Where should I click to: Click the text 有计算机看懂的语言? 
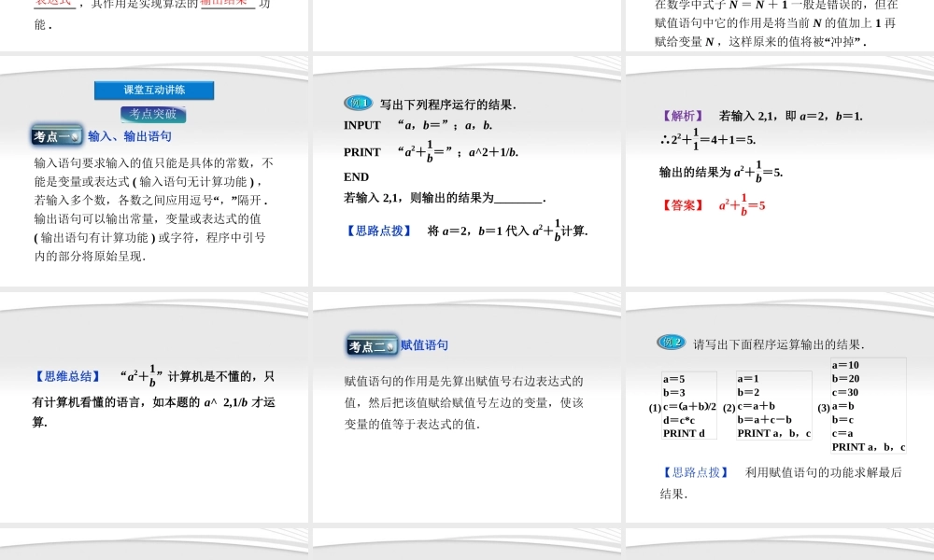86,402
